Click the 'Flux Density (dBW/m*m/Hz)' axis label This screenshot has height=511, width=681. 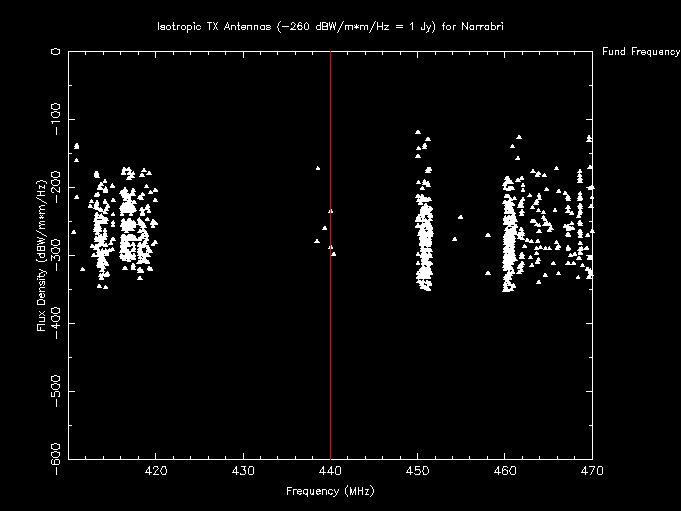(x=41, y=256)
